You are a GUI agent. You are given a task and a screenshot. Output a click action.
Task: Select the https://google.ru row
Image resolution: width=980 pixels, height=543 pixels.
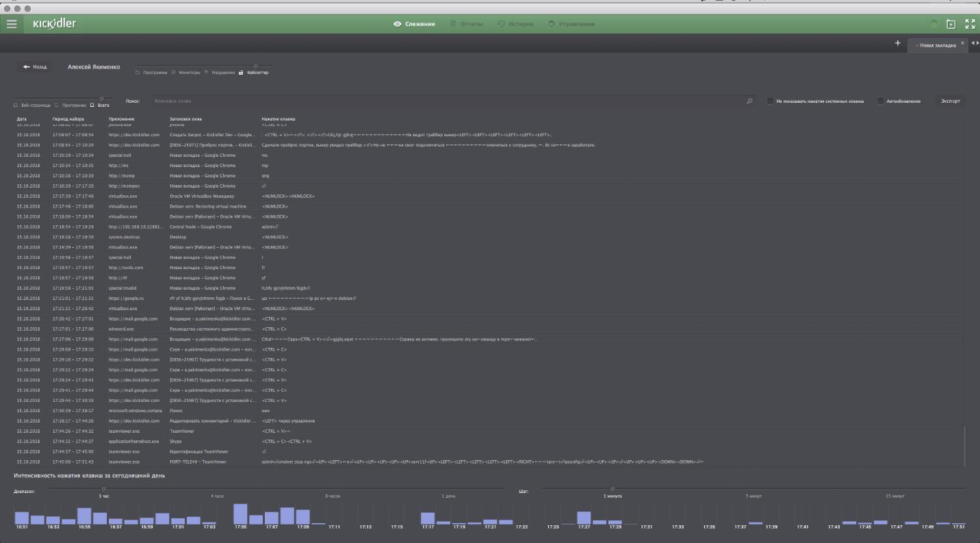tap(487, 299)
